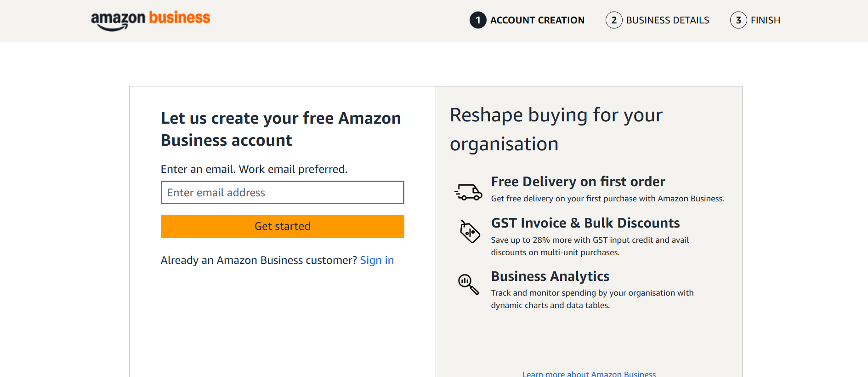Open the Business Details step
Image resolution: width=868 pixels, height=377 pixels.
click(667, 20)
